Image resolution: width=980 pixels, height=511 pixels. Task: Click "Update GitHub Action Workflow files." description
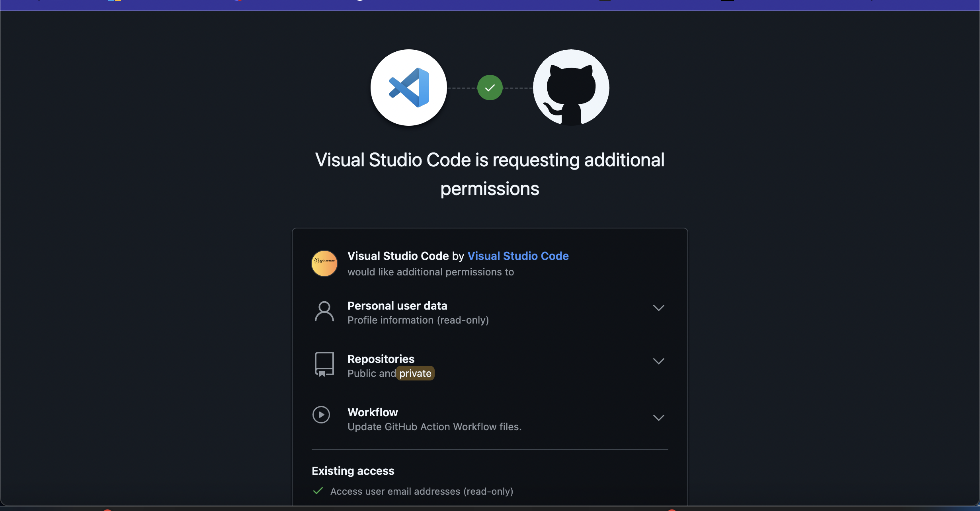coord(434,427)
